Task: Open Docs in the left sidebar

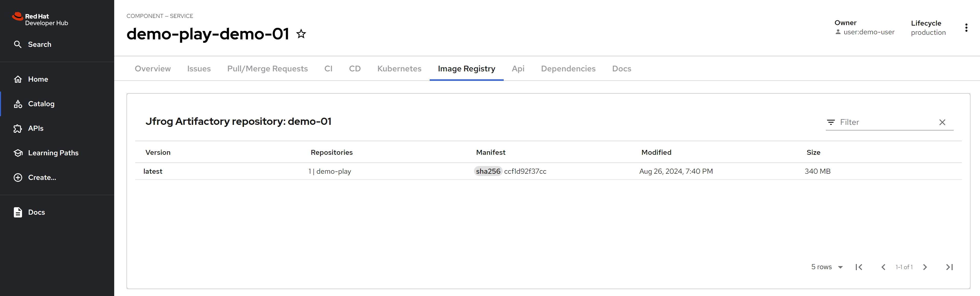Action: coord(36,212)
